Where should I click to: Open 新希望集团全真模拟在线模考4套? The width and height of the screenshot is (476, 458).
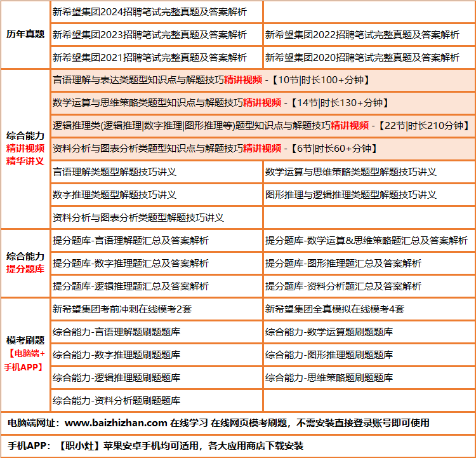pos(369,309)
